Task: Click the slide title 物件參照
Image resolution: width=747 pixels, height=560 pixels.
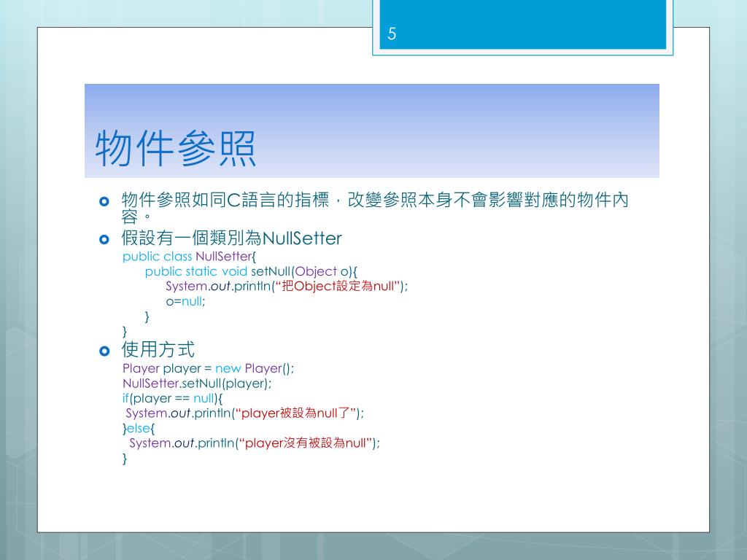Action: (x=176, y=148)
